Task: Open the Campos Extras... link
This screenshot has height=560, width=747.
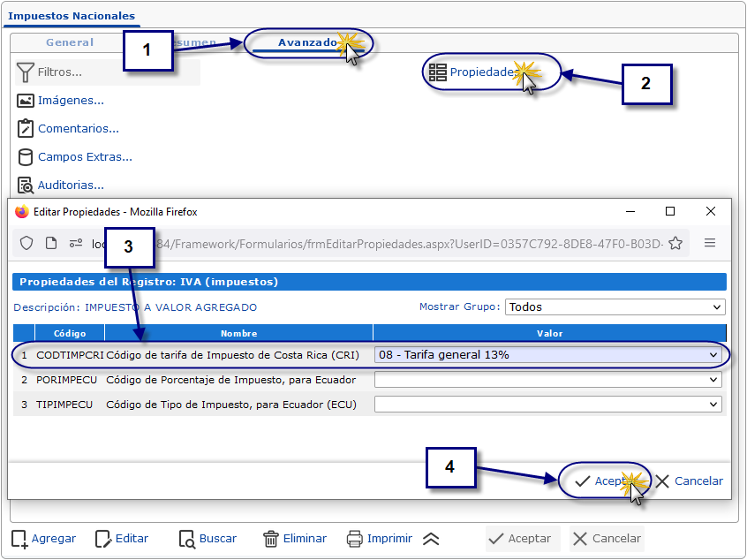Action: point(85,157)
